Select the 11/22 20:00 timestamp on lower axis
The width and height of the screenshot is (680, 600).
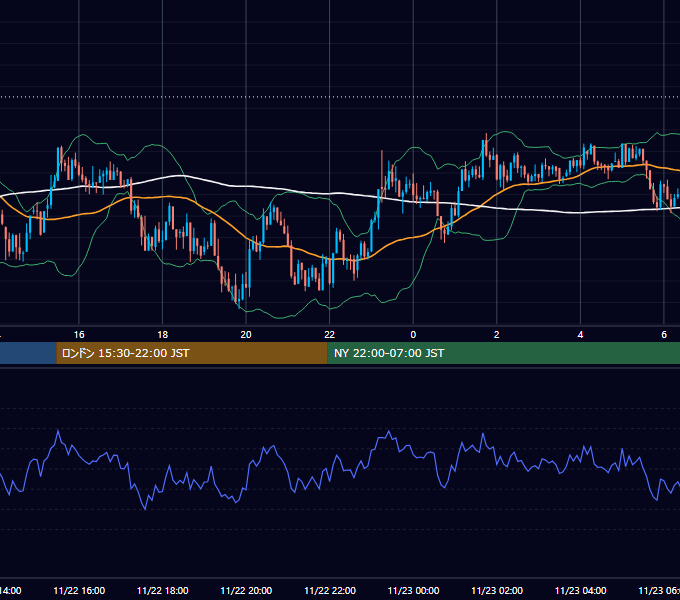point(246,591)
